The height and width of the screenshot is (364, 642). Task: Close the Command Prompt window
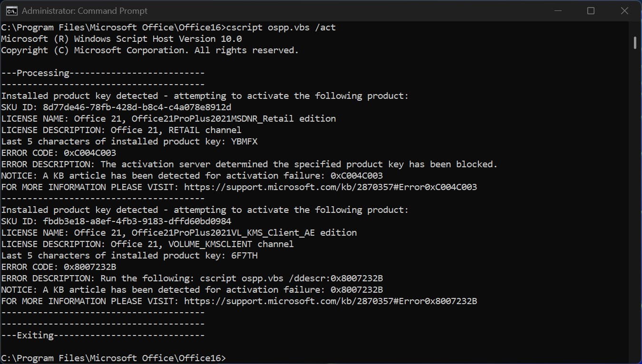coord(624,10)
